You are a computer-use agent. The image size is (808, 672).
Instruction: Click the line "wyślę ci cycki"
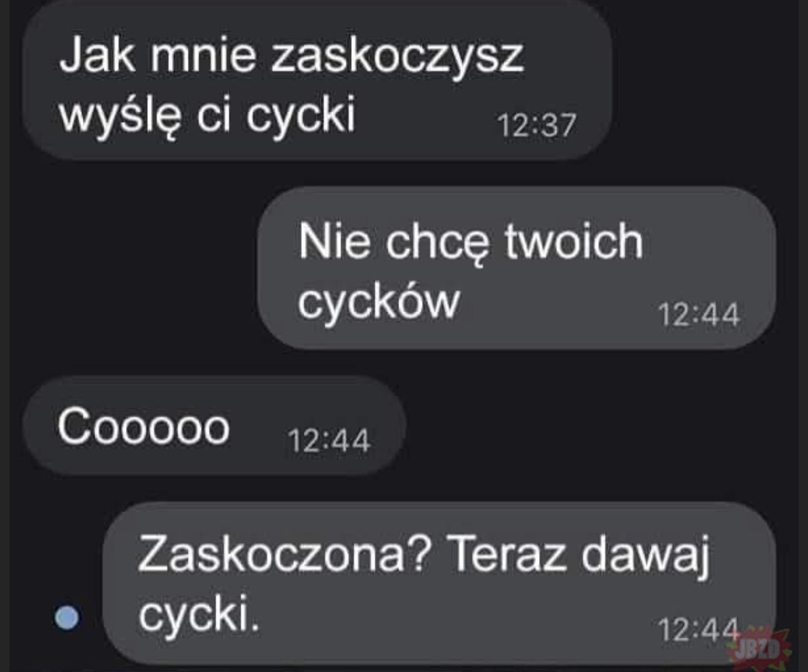pyautogui.click(x=207, y=115)
